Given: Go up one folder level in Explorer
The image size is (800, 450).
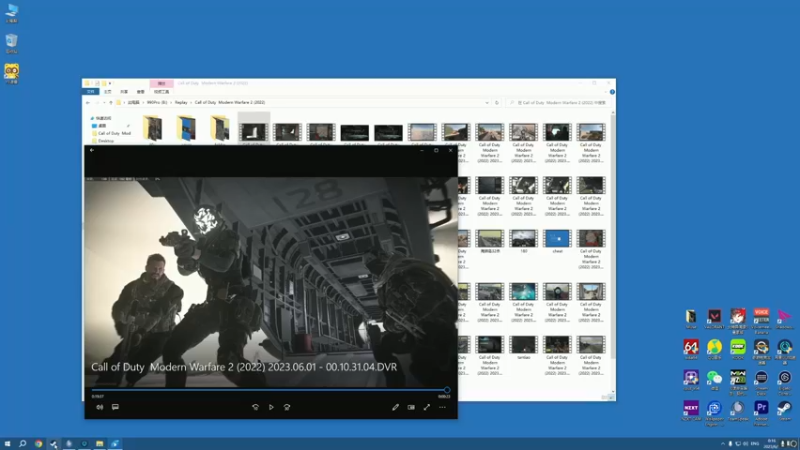Looking at the screenshot, I should point(111,103).
